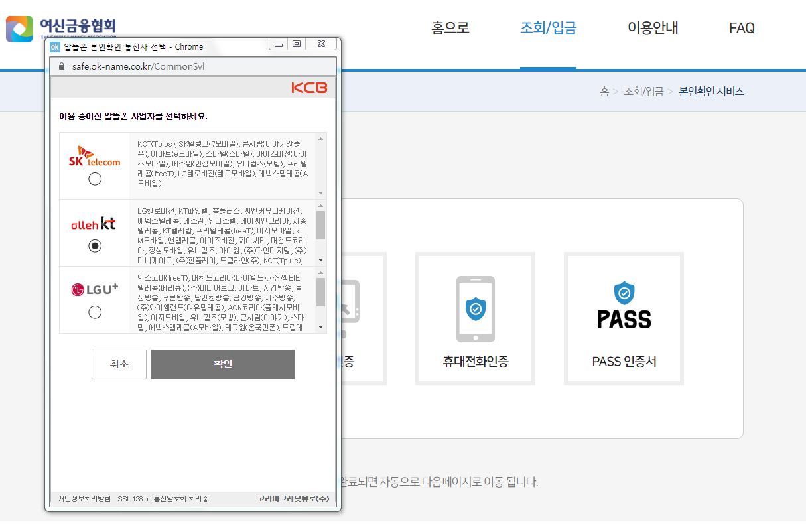The height and width of the screenshot is (532, 806).
Task: Click the LG U+ logo
Action: coord(95,289)
